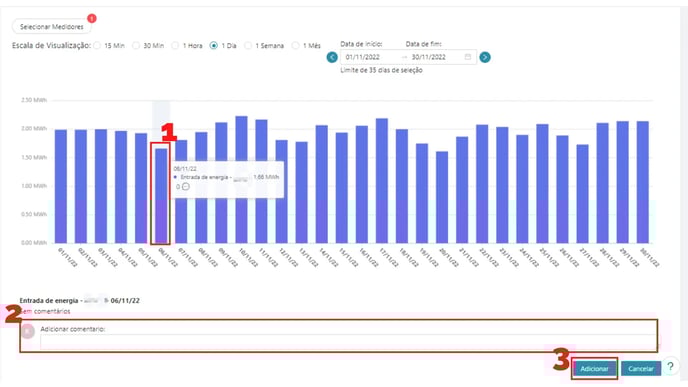Image resolution: width=688 pixels, height=387 pixels.
Task: Click the user avatar beside comment field
Action: click(28, 331)
